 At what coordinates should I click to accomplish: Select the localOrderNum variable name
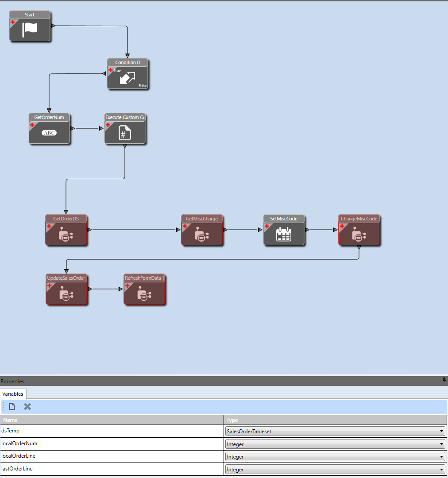click(x=19, y=443)
